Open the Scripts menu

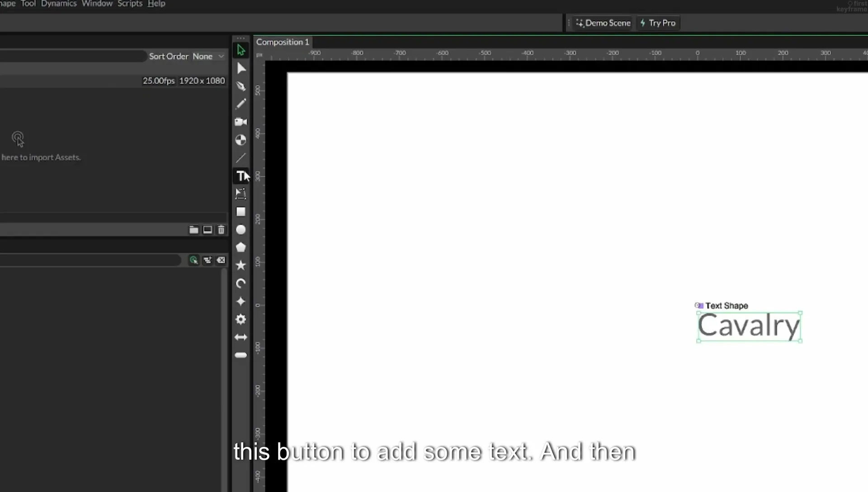click(130, 4)
